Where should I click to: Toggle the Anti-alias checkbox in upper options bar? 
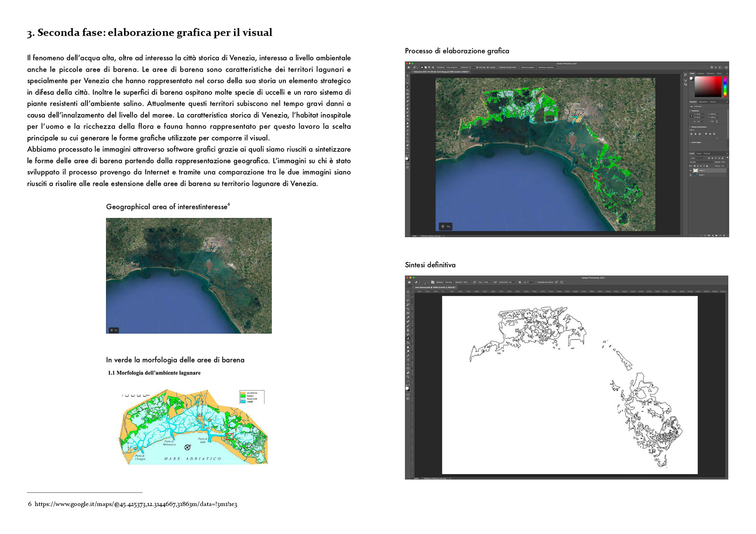tap(477, 67)
